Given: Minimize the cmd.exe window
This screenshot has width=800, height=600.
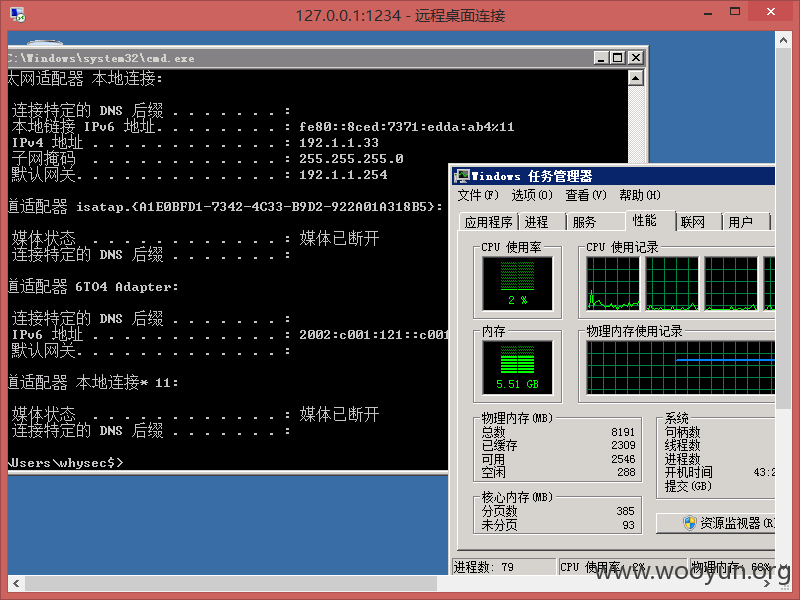Looking at the screenshot, I should tap(601, 58).
